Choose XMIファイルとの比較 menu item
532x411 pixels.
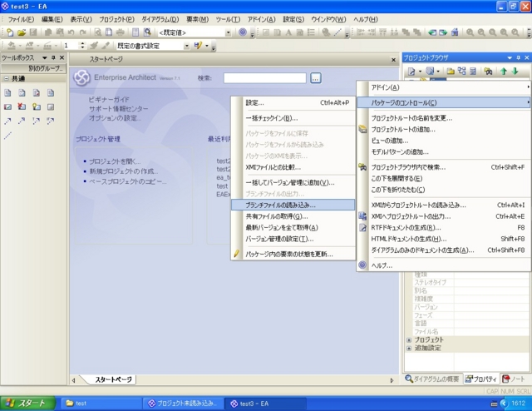point(293,167)
